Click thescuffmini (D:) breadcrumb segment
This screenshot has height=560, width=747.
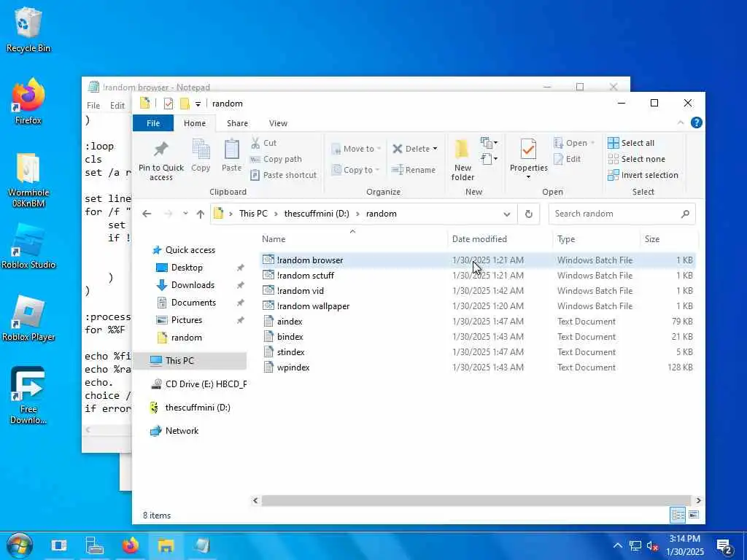(317, 214)
